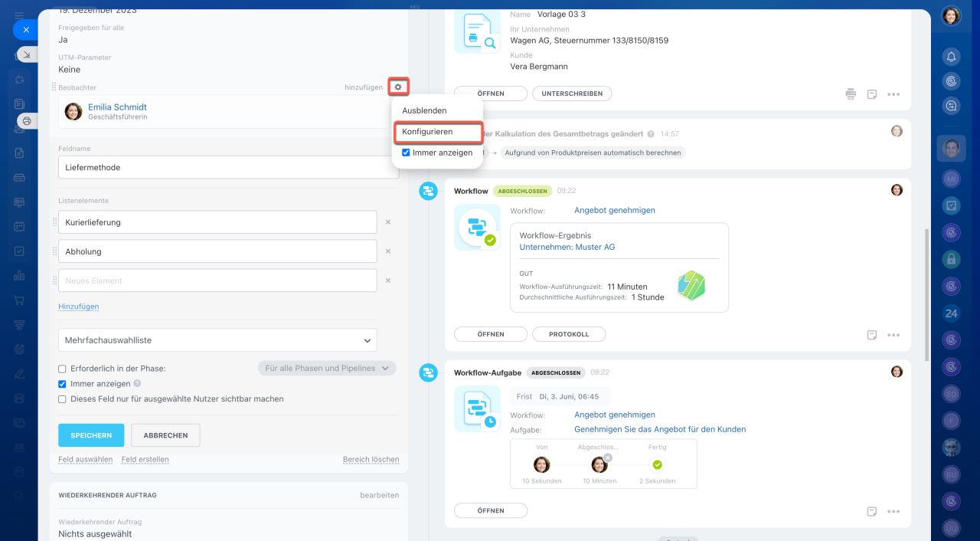Screen dimensions: 980x541
Task: Click the comment icon on Workflow-Aufgabe card
Action: [871, 511]
